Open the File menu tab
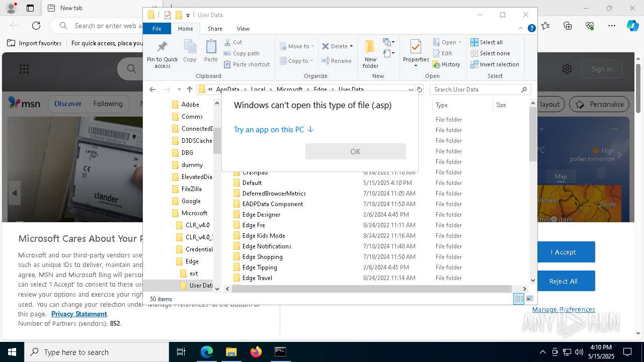 click(157, 29)
